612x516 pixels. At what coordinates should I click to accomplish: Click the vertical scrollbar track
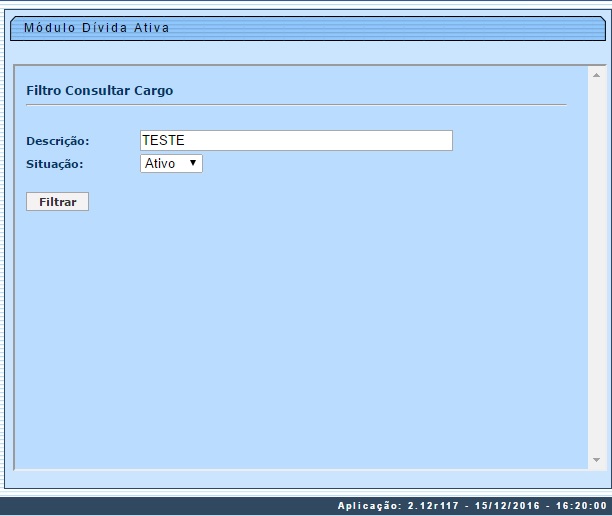click(596, 270)
